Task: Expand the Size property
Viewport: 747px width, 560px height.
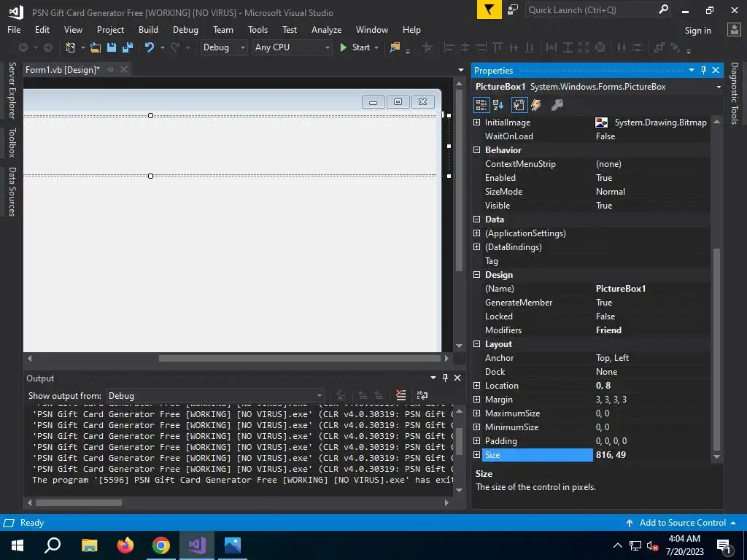Action: (x=477, y=455)
